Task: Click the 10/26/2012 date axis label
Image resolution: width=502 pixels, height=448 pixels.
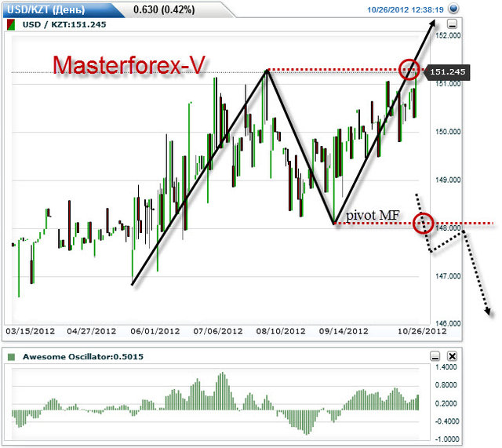Action: [x=422, y=331]
